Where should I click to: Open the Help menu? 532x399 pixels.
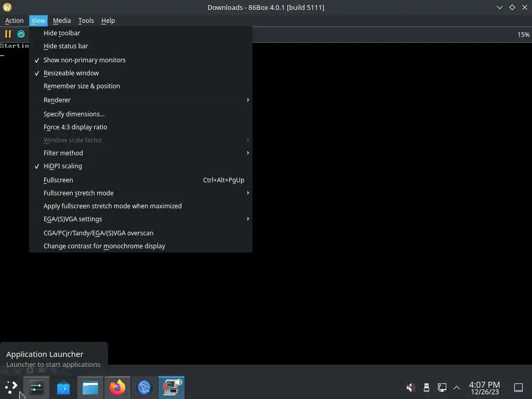click(x=108, y=21)
